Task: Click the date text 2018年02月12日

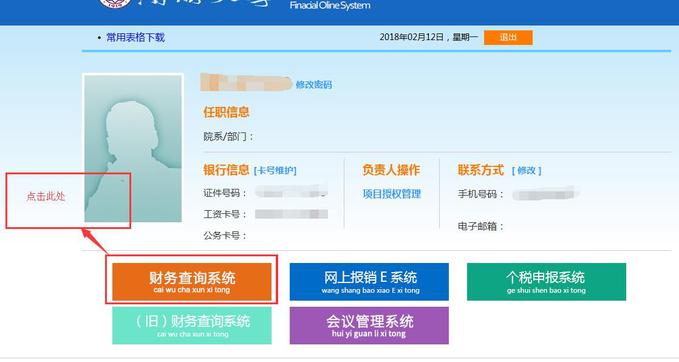Action: [x=412, y=37]
